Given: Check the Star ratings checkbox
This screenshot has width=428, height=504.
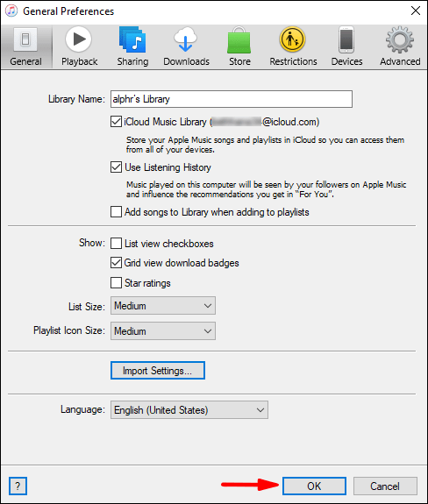Looking at the screenshot, I should tap(116, 283).
